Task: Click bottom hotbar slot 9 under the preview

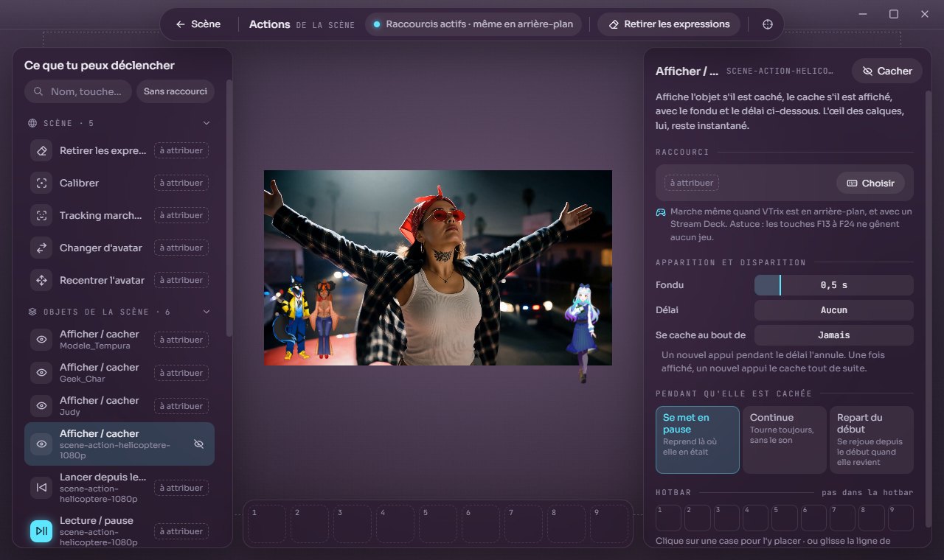Action: click(608, 524)
